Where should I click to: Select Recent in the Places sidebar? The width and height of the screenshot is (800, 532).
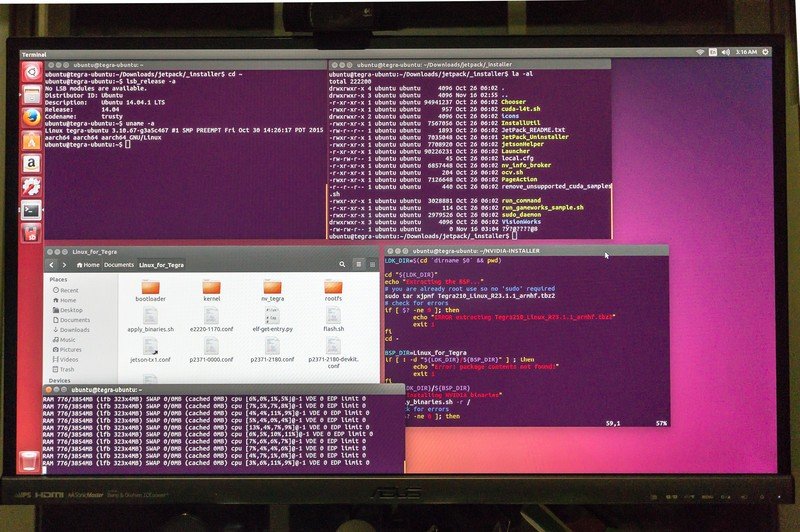click(x=66, y=290)
